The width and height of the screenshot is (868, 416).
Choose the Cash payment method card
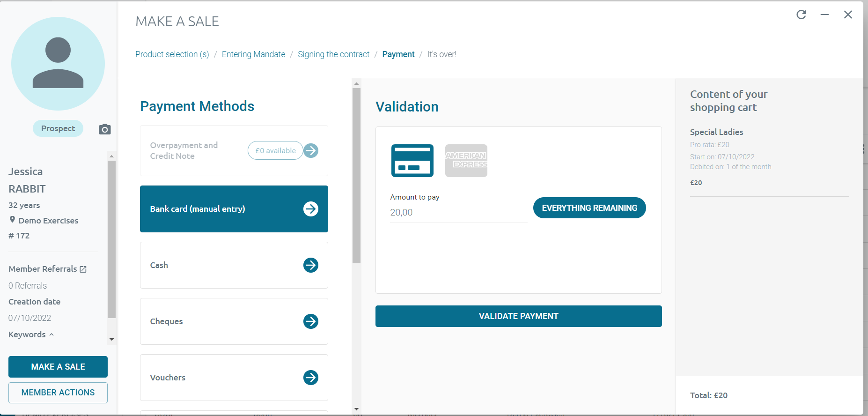click(x=234, y=265)
